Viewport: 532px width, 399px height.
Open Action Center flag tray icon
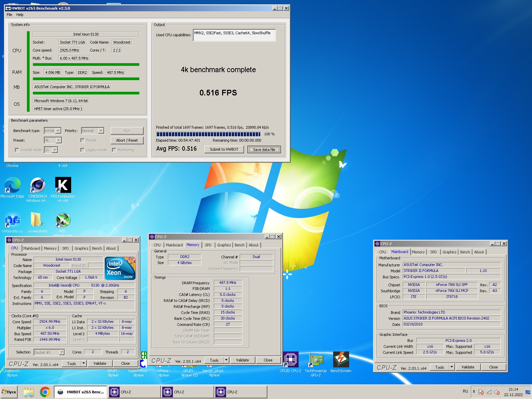click(x=481, y=392)
